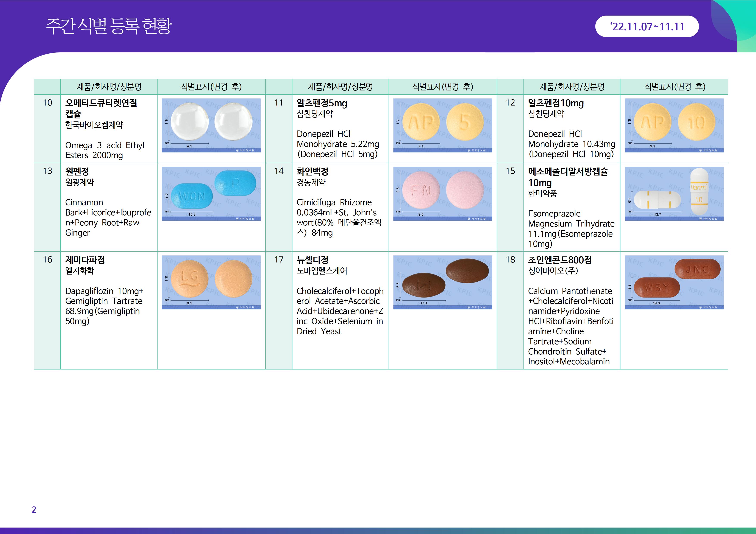Click the product name 알츠펜정5mg
The width and height of the screenshot is (756, 534).
pos(322,103)
